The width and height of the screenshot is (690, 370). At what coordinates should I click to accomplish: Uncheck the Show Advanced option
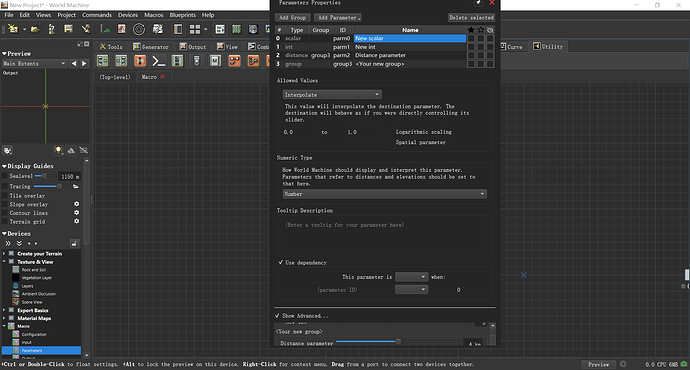(x=277, y=316)
